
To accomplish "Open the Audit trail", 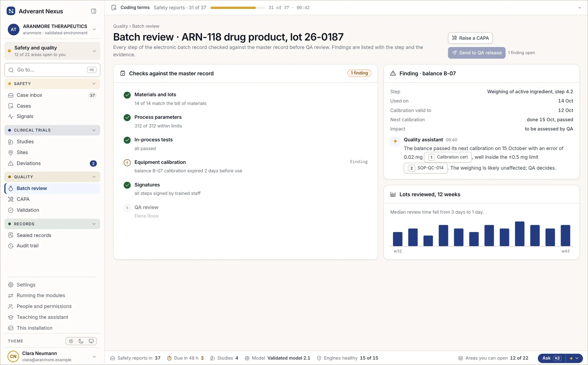I will coord(52,246).
